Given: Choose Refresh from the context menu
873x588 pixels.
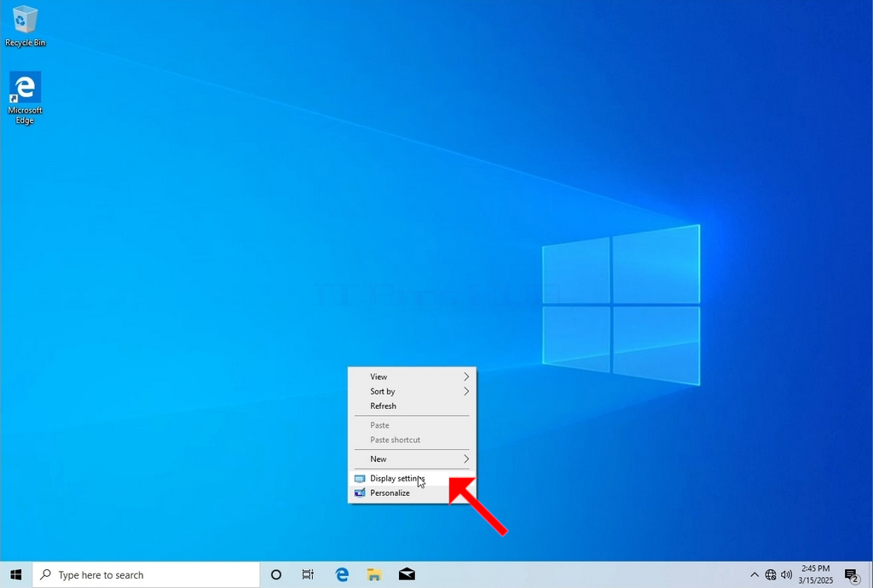Looking at the screenshot, I should pyautogui.click(x=412, y=406).
